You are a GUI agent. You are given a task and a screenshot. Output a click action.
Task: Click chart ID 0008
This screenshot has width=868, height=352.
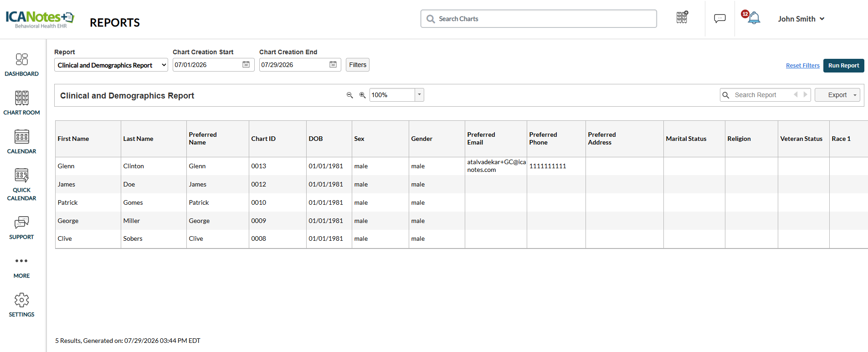pos(259,238)
